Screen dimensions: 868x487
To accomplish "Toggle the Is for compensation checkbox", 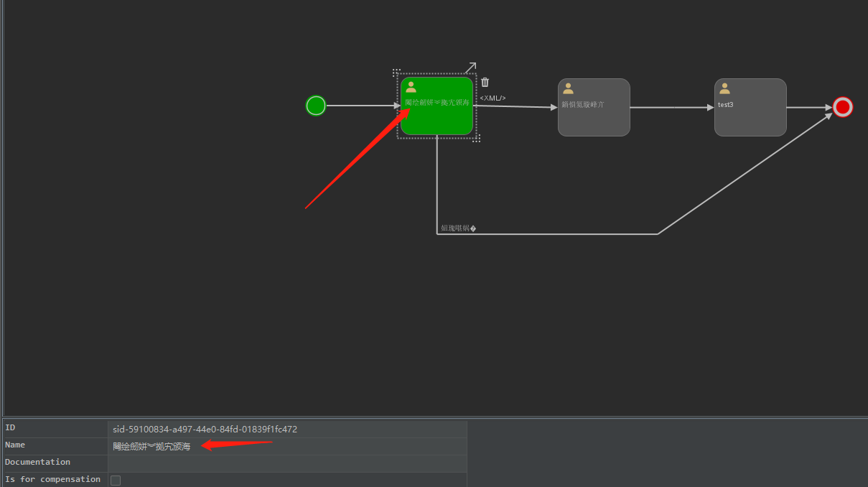I will (115, 480).
